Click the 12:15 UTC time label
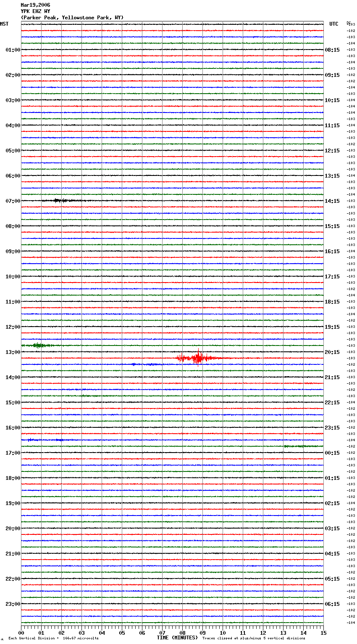 tap(332, 151)
